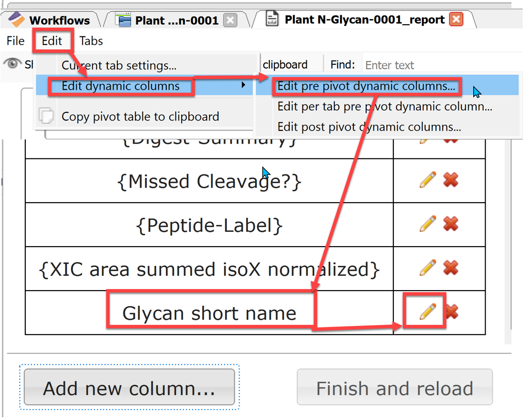This screenshot has height=420, width=526.
Task: Edit the Peptide-Label column with the pencil
Action: pos(427,224)
